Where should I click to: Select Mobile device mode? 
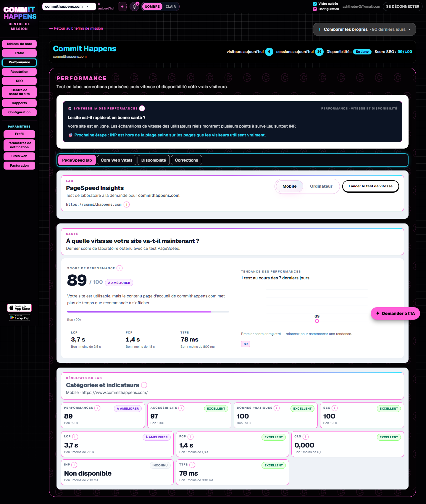pos(289,186)
